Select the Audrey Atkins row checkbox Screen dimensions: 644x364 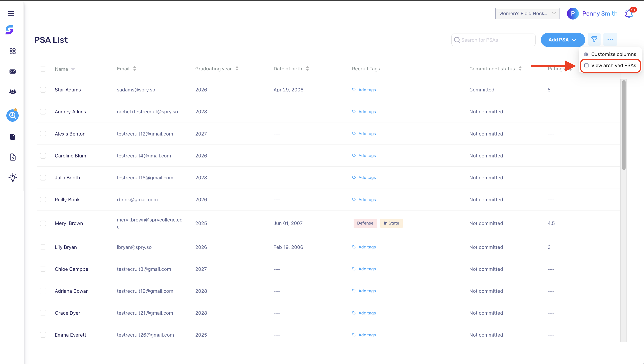(43, 111)
